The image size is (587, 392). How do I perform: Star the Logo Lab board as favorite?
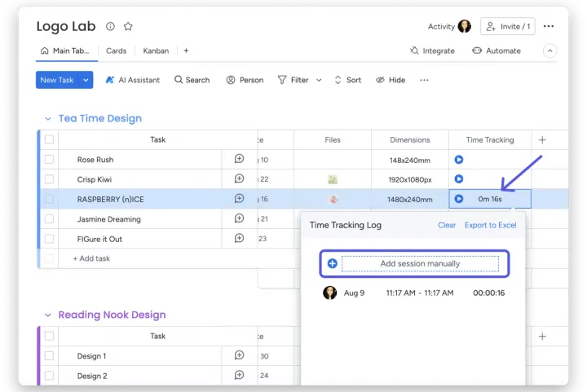coord(128,26)
